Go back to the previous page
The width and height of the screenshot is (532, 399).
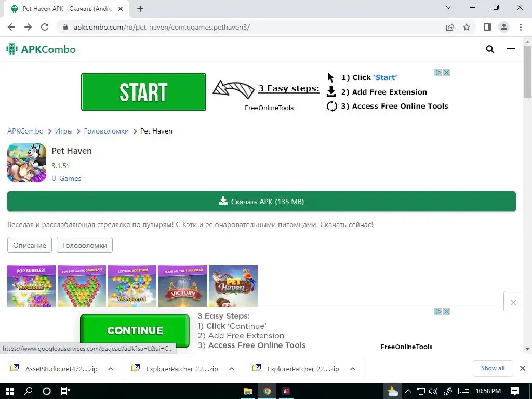click(x=11, y=27)
